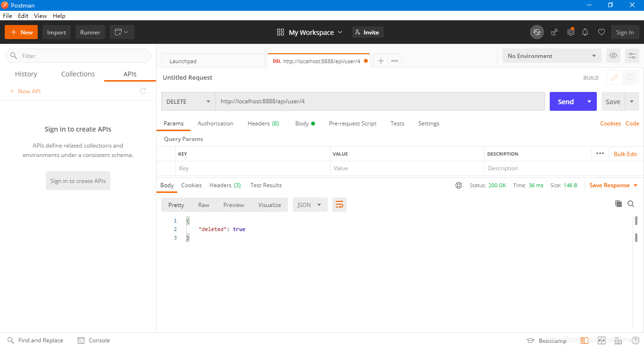Image resolution: width=644 pixels, height=348 pixels.
Task: Open the response Headers (3) tab
Action: pyautogui.click(x=225, y=185)
